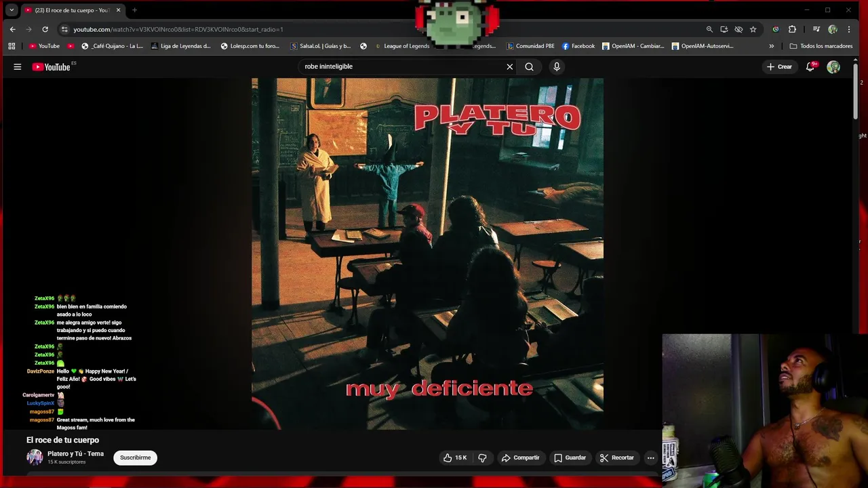Screen dimensions: 868x488
Task: Clear the search box with X
Action: [x=510, y=66]
